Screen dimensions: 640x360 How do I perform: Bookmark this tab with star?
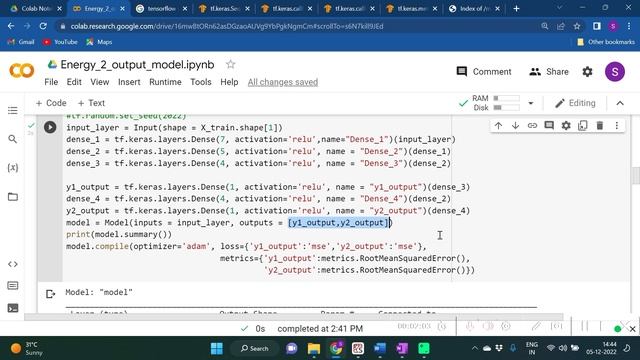tap(577, 26)
